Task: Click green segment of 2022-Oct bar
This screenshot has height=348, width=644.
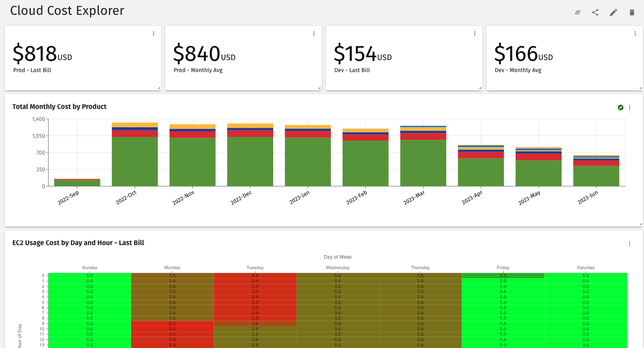Action: 135,161
